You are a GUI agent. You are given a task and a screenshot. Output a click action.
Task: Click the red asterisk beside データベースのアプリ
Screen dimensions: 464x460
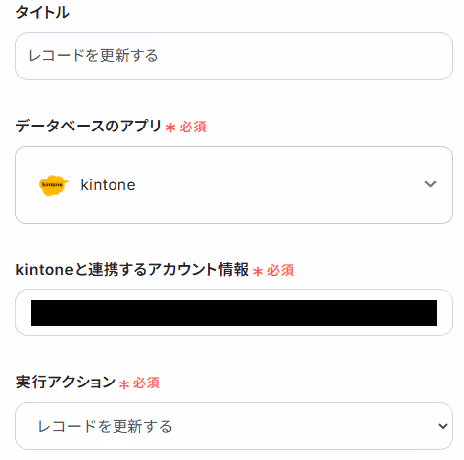(170, 127)
